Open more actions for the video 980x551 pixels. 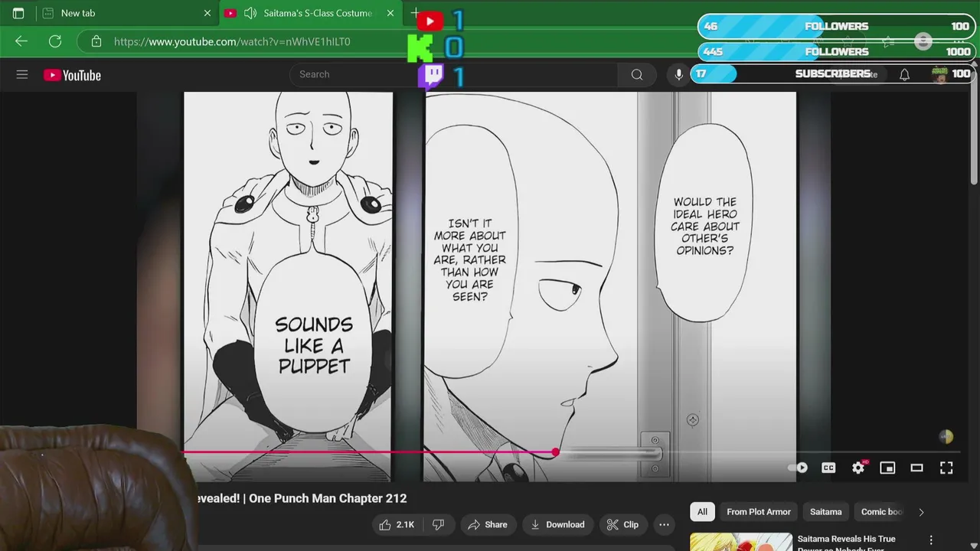(664, 524)
